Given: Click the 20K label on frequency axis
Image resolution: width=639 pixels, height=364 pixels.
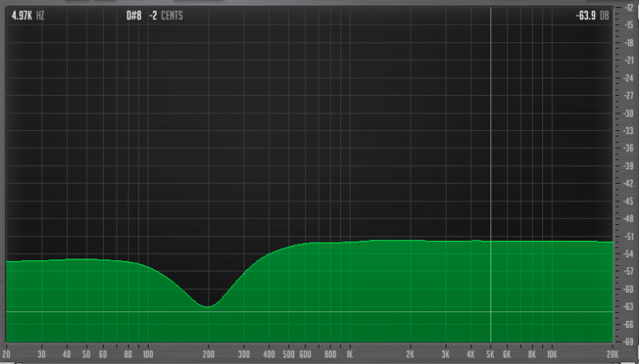Looking at the screenshot, I should (611, 352).
